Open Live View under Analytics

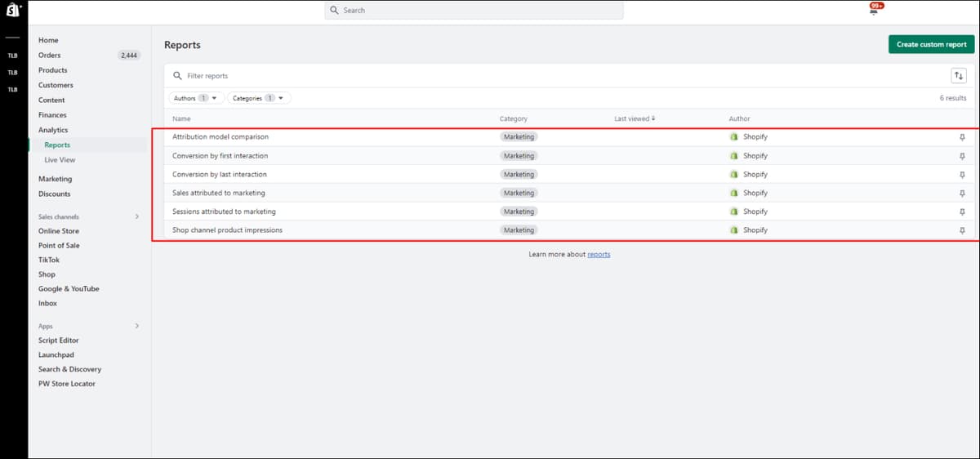point(60,160)
